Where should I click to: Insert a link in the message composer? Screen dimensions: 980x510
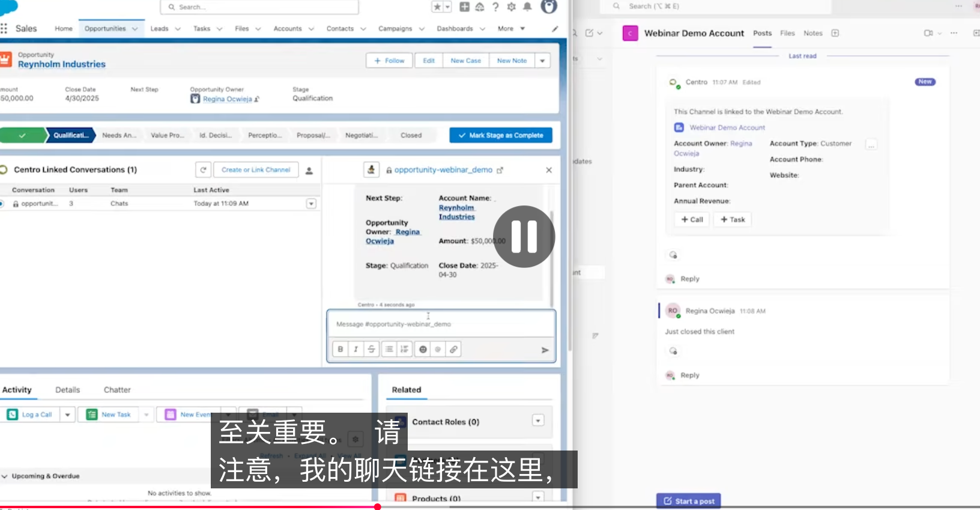click(x=454, y=349)
